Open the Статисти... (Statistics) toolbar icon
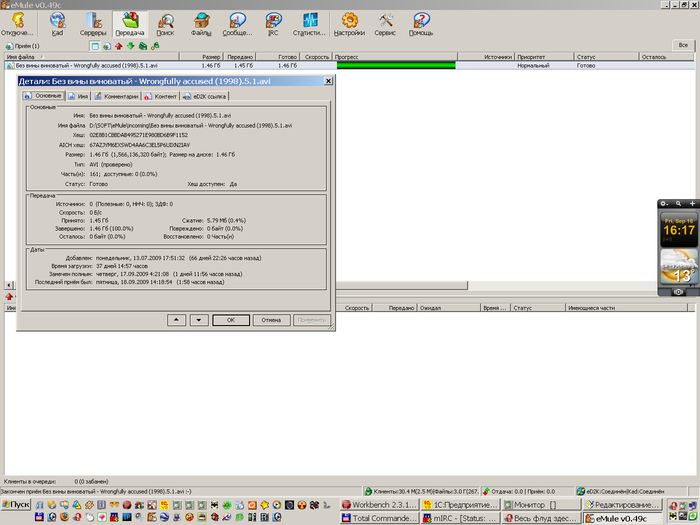Image resolution: width=700 pixels, height=525 pixels. point(310,24)
